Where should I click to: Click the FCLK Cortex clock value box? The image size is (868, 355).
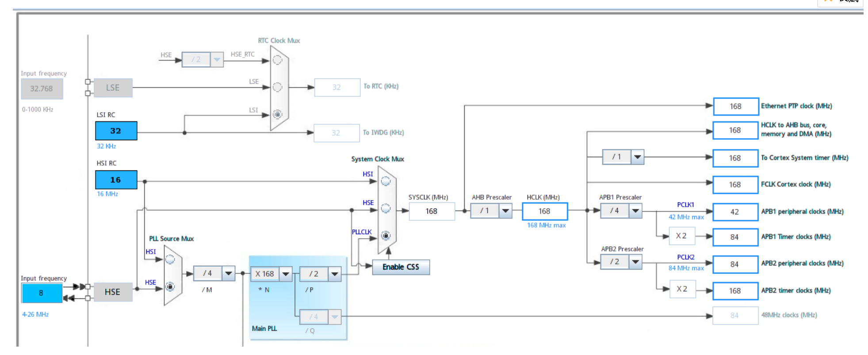tap(735, 185)
